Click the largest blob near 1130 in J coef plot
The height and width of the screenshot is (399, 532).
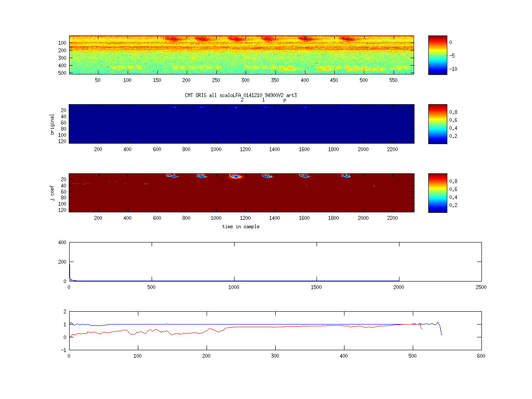tap(236, 176)
